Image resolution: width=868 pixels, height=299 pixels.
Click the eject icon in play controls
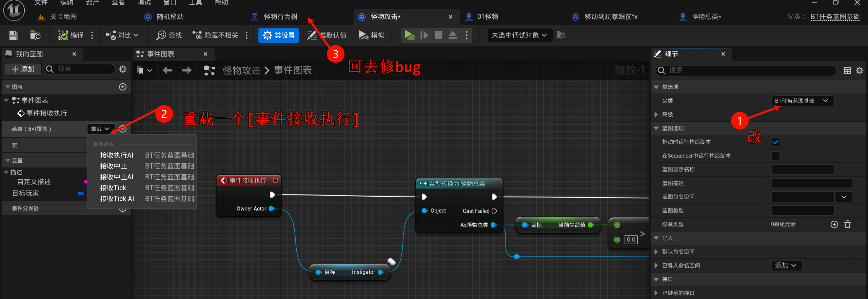pos(452,35)
